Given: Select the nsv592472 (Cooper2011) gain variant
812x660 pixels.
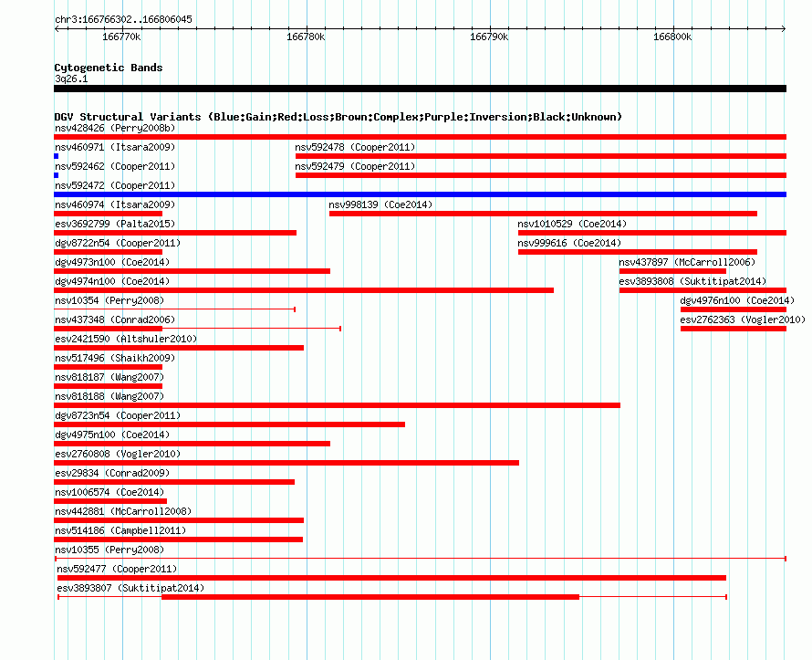Looking at the screenshot, I should click(115, 185).
